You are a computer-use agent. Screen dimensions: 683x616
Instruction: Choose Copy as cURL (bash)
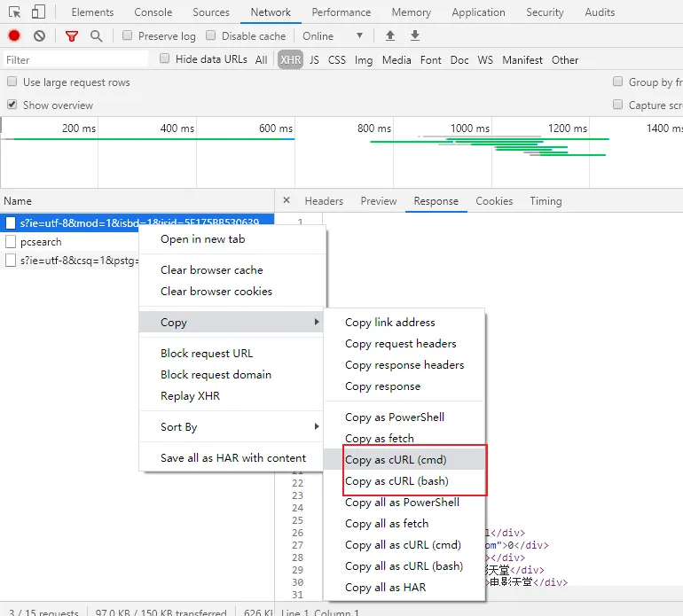404,481
